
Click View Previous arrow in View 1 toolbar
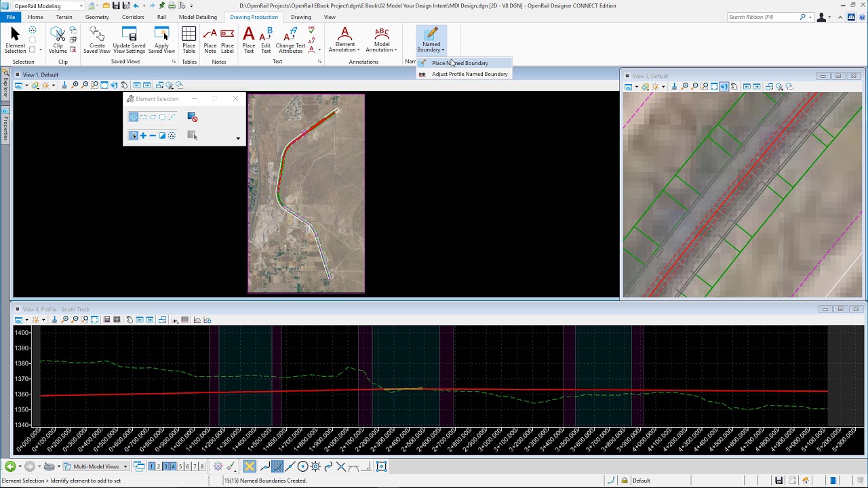[x=137, y=85]
